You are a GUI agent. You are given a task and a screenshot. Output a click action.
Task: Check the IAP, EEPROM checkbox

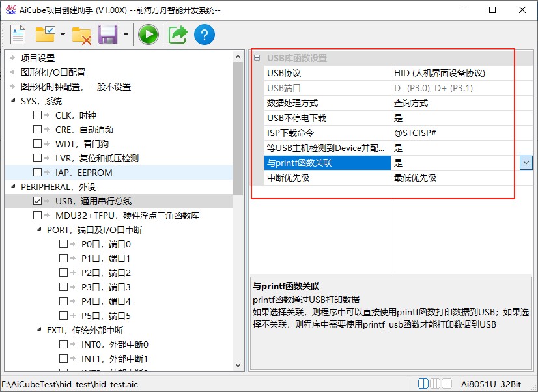point(38,173)
